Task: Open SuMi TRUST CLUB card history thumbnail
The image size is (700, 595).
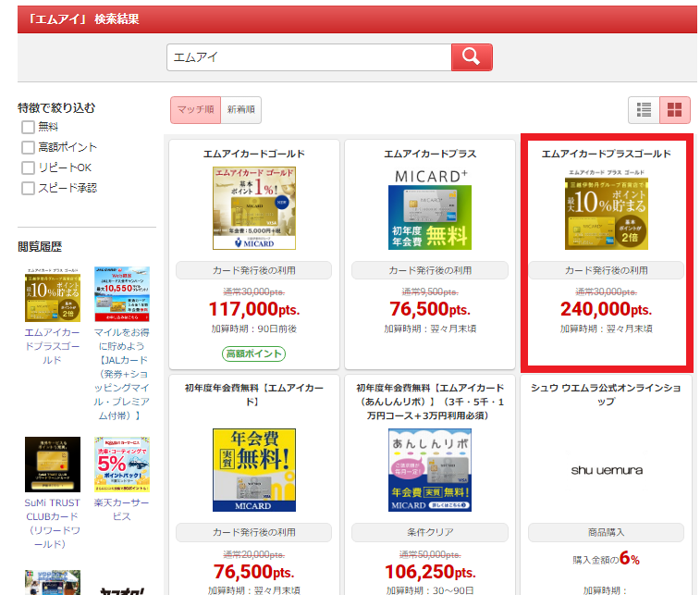Action: (x=53, y=465)
